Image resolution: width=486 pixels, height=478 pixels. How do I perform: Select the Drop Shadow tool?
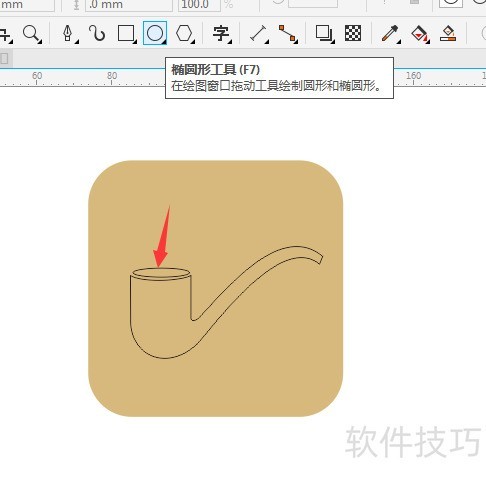point(324,33)
